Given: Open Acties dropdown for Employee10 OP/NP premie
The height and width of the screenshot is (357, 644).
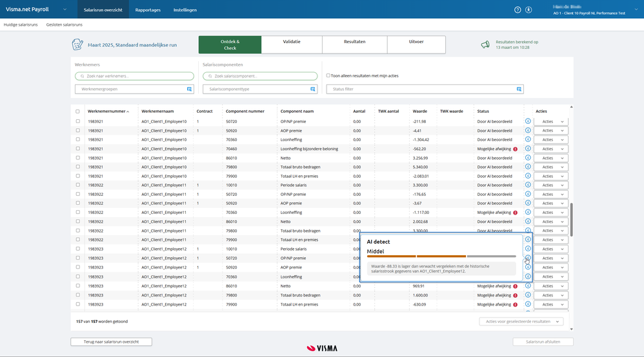Looking at the screenshot, I should coord(551,121).
